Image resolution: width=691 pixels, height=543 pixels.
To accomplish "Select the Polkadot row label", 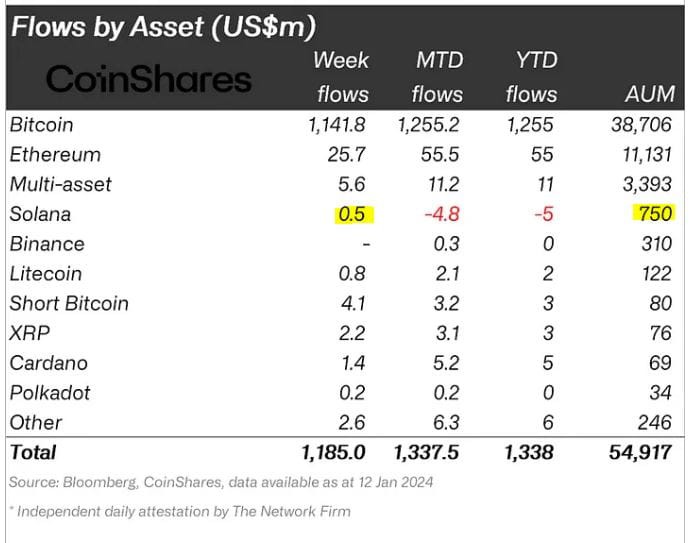I will point(50,393).
